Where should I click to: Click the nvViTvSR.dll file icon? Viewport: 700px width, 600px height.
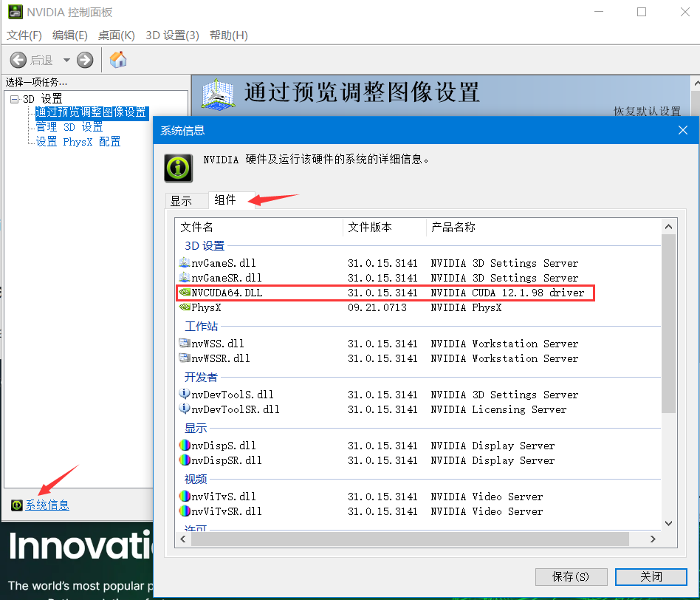(x=185, y=511)
